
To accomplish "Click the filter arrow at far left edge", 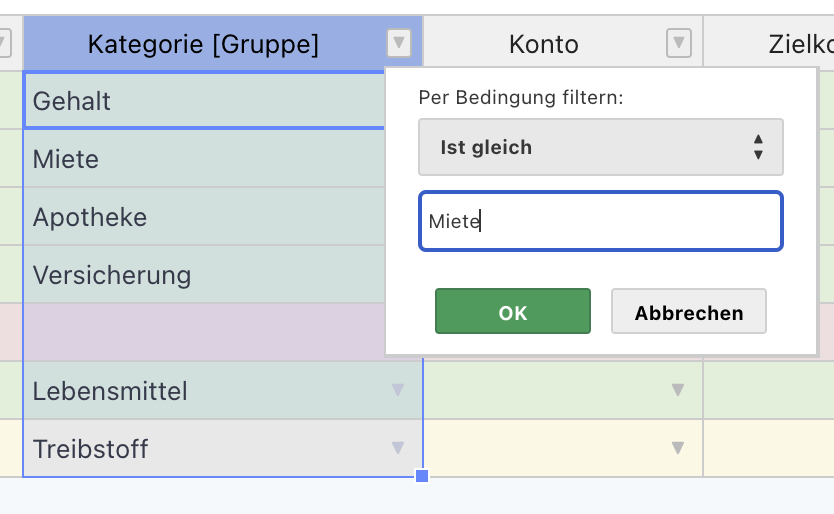I will tap(4, 43).
